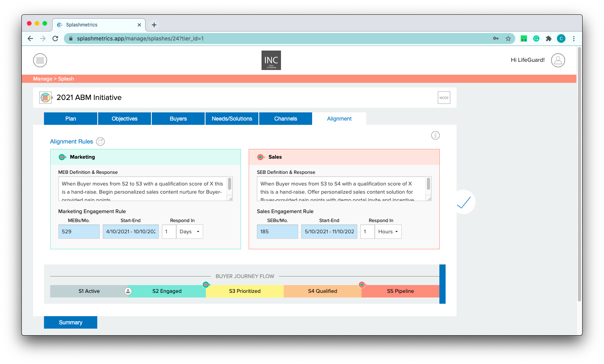This screenshot has width=604, height=364.
Task: Open the hamburger menu icon
Action: [x=40, y=60]
